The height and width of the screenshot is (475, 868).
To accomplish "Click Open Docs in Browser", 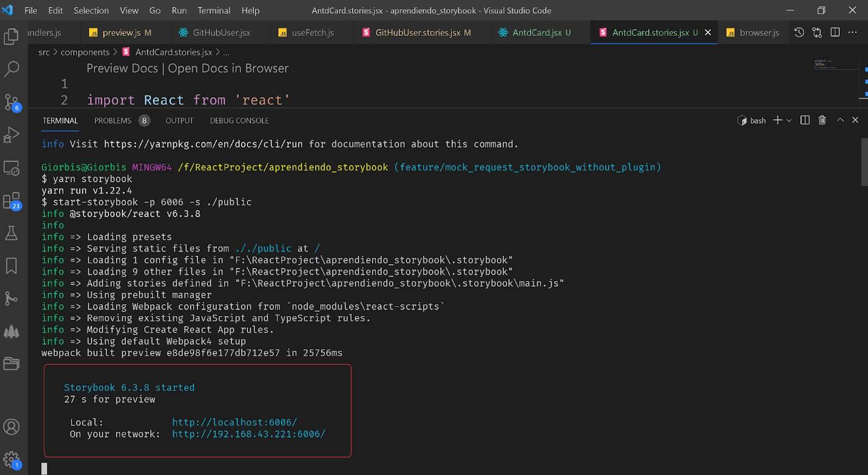I will [x=228, y=68].
